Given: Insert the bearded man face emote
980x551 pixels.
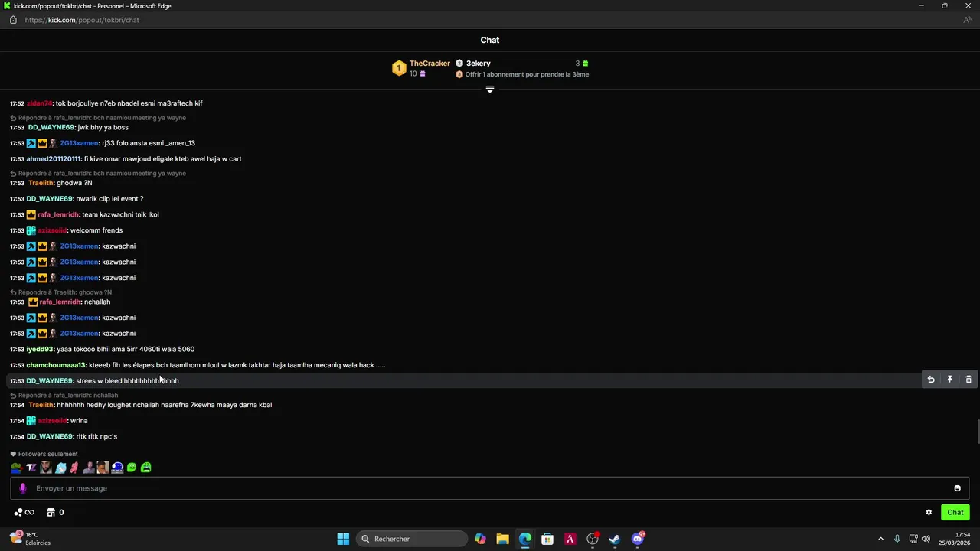Looking at the screenshot, I should click(46, 468).
